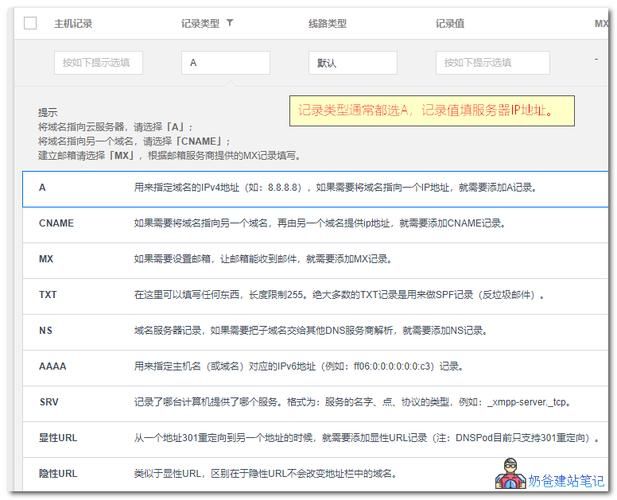Select the NS record type row
The image size is (617, 500).
coord(315,332)
